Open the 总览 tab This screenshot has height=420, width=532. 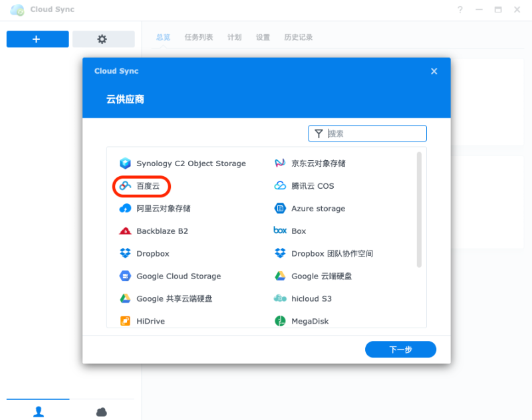163,37
